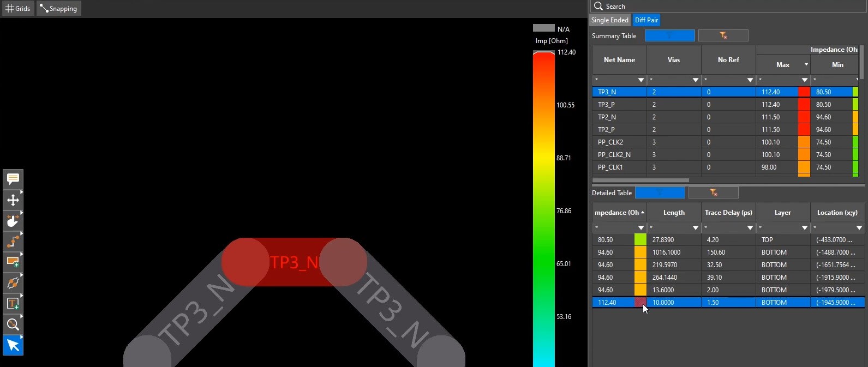Viewport: 868px width, 367px height.
Task: Sort by the Location (x;y) header
Action: coord(837,213)
